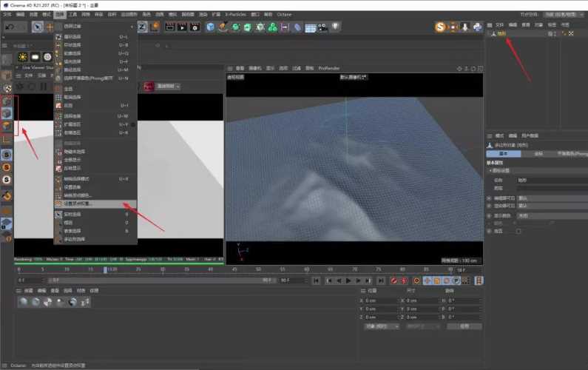Open the Object (Rel) coordinate dropdown
Viewport: 588px width, 370px height.
[382, 326]
